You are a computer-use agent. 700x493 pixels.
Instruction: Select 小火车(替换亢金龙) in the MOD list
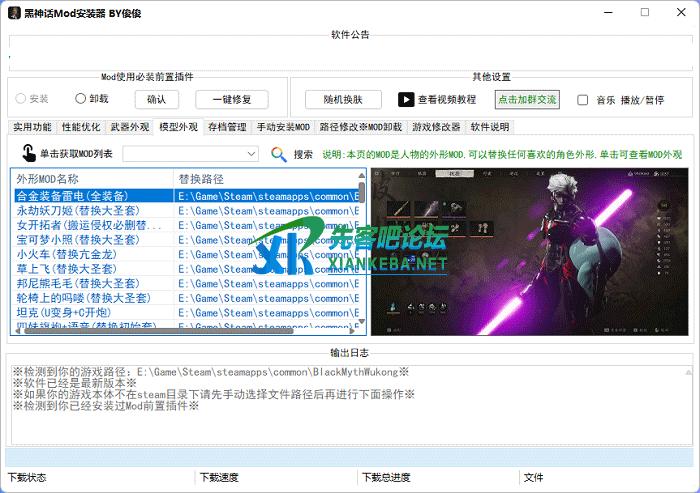click(60, 254)
